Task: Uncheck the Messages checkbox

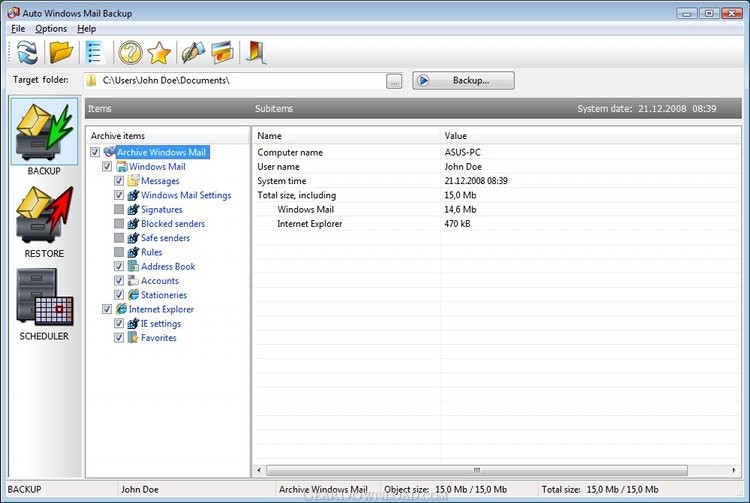Action: coord(119,181)
